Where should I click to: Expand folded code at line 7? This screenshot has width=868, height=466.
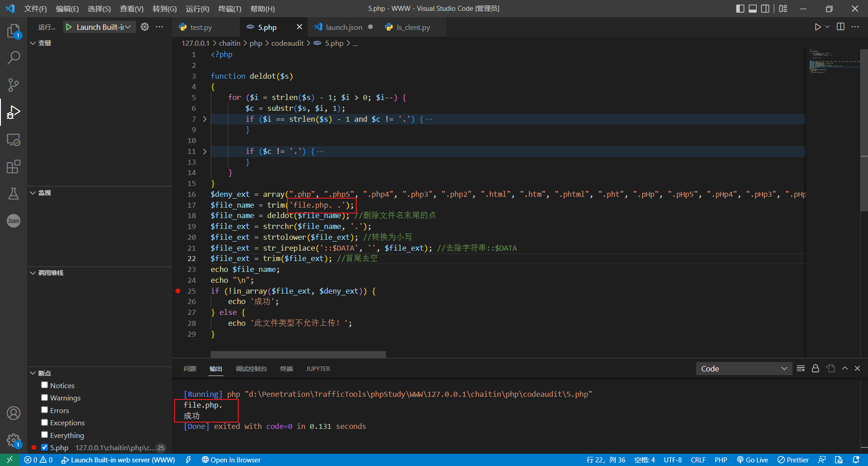205,119
